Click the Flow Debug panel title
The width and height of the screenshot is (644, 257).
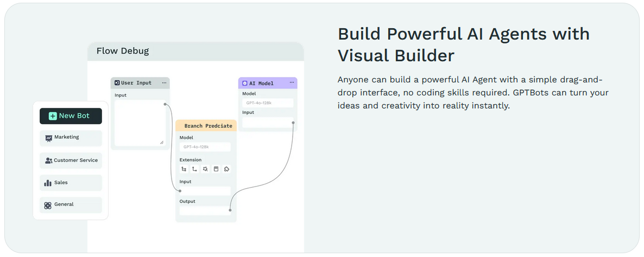(122, 51)
